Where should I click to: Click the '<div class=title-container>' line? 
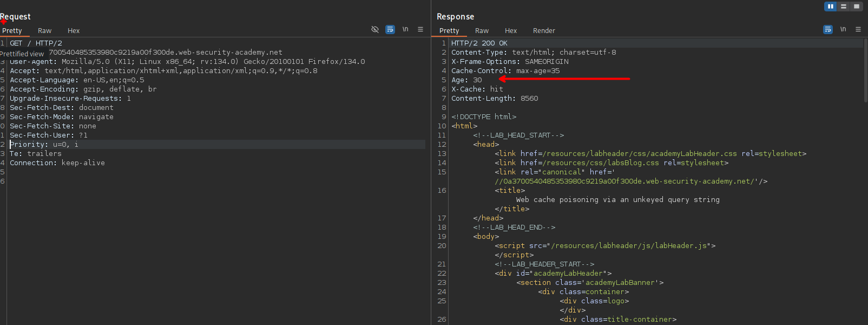click(x=618, y=319)
